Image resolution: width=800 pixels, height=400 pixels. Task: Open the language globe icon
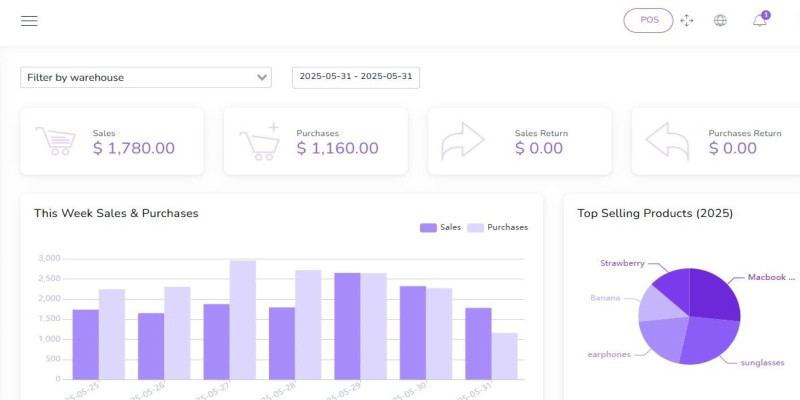pos(720,21)
